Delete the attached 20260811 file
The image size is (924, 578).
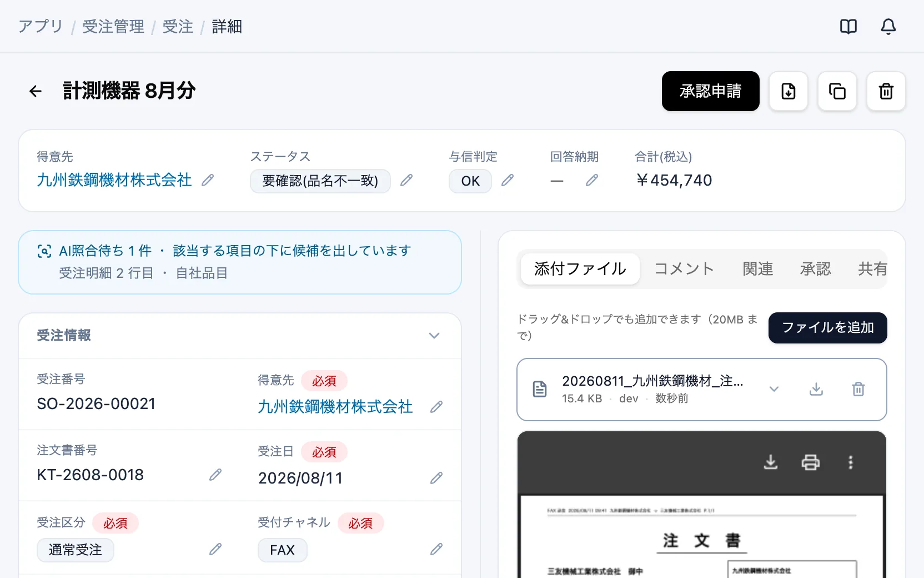[858, 389]
